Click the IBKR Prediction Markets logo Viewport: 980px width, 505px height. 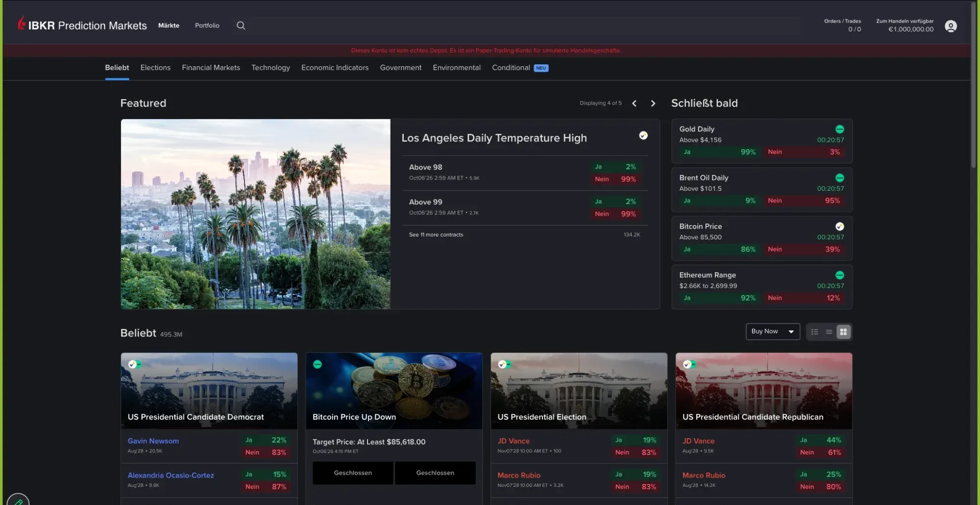82,25
